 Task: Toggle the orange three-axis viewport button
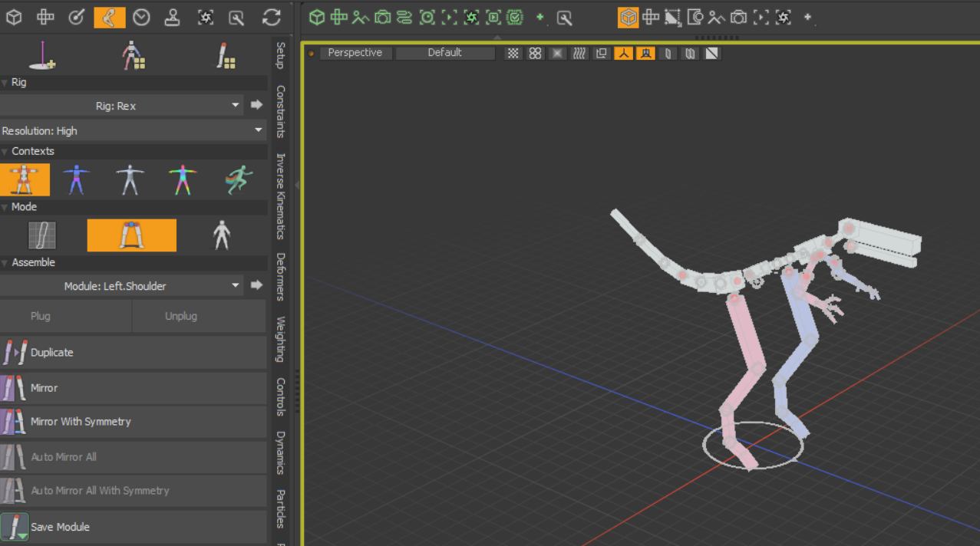pyautogui.click(x=623, y=53)
